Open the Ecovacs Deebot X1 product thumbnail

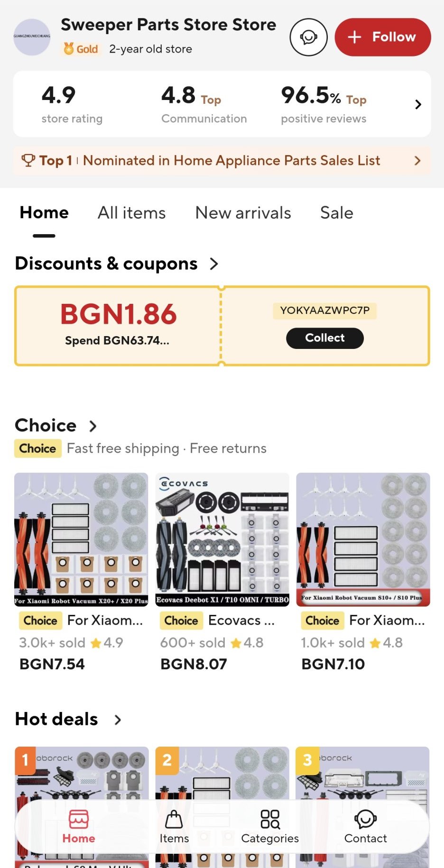[x=222, y=539]
